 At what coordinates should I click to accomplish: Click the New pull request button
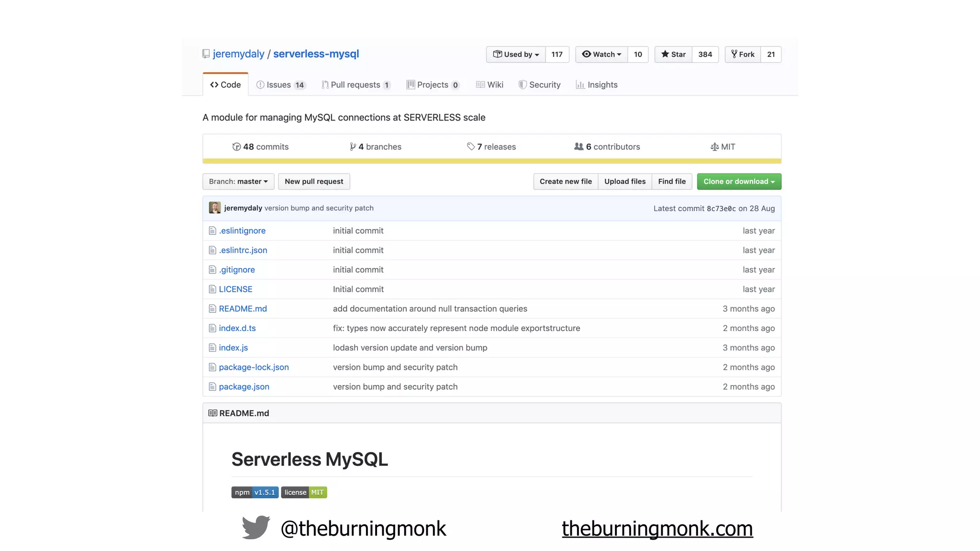[x=314, y=182]
